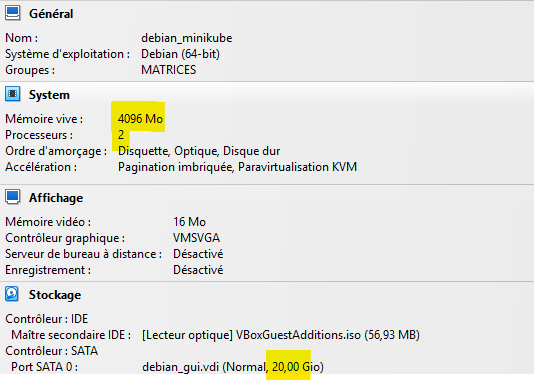
Task: Select the VM name debian_minikube
Action: point(187,38)
